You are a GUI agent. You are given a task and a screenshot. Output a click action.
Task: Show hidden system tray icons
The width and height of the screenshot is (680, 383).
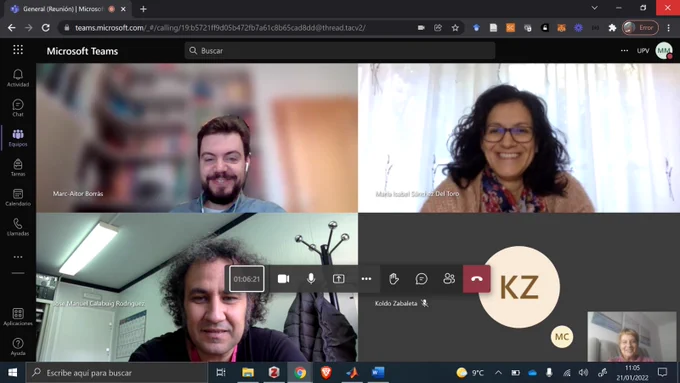498,373
